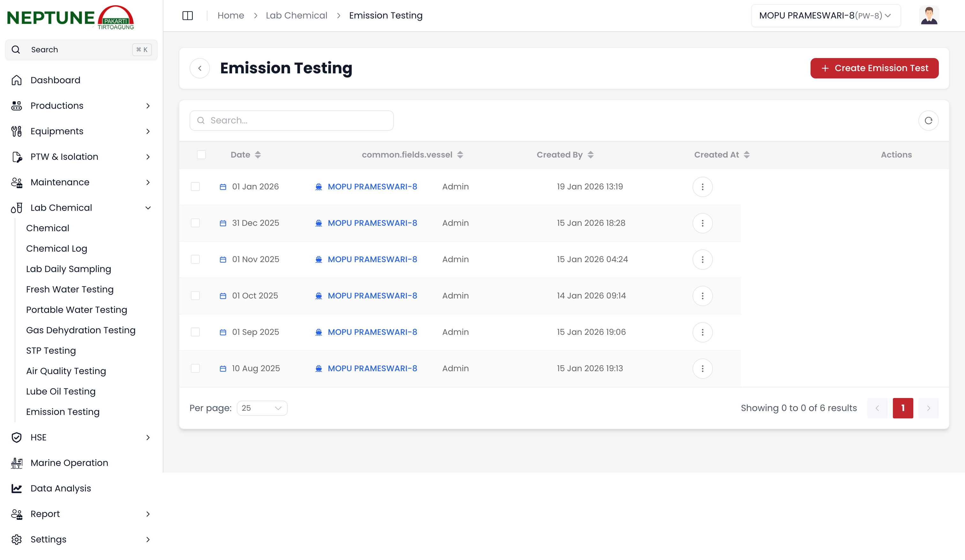The image size is (965, 560).
Task: Open the Per page 25 dropdown
Action: (262, 408)
